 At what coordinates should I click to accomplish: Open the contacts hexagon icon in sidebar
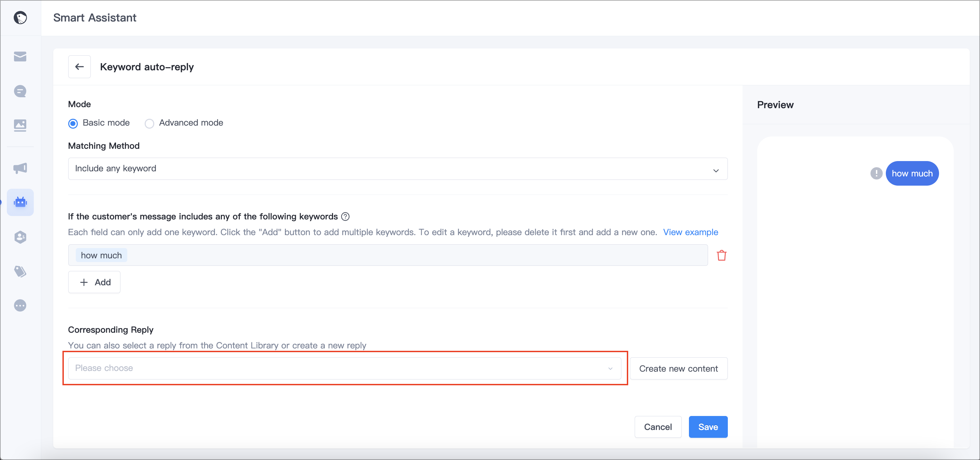pos(20,237)
